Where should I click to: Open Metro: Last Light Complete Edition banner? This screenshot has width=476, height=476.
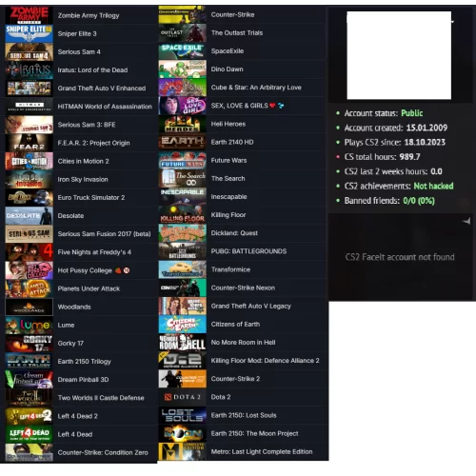tap(182, 451)
